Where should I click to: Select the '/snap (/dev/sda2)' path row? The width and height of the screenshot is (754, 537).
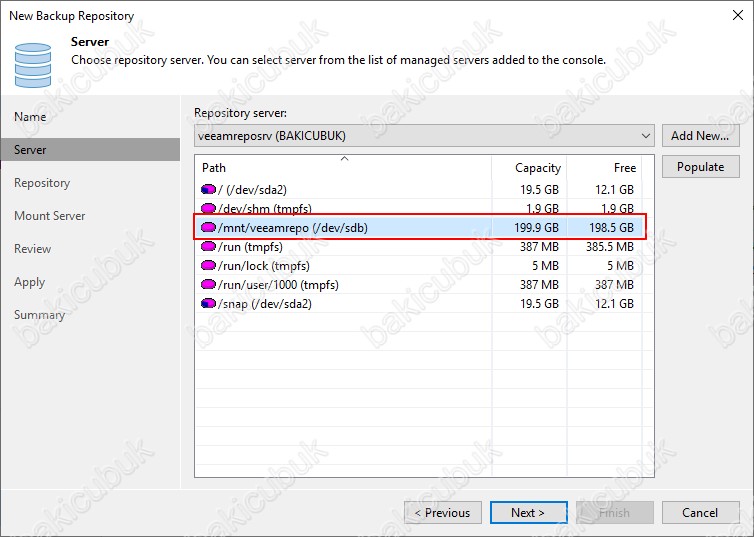click(x=418, y=304)
